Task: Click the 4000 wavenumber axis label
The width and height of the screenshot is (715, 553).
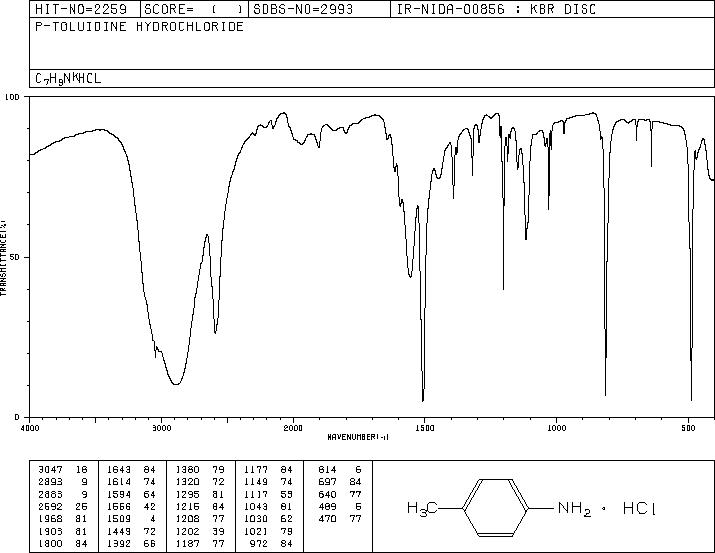Action: point(30,428)
